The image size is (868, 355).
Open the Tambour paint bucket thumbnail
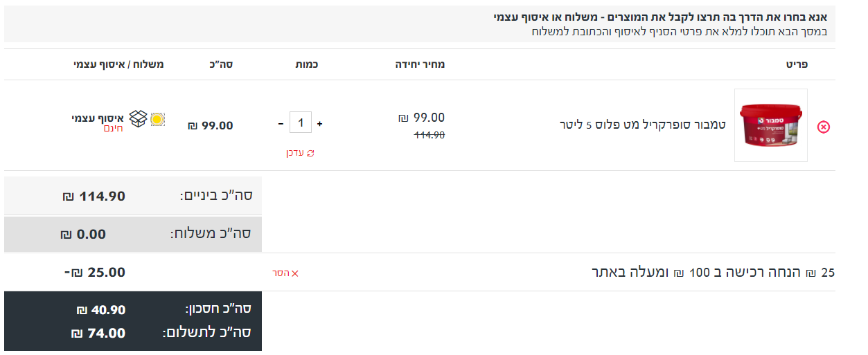770,125
